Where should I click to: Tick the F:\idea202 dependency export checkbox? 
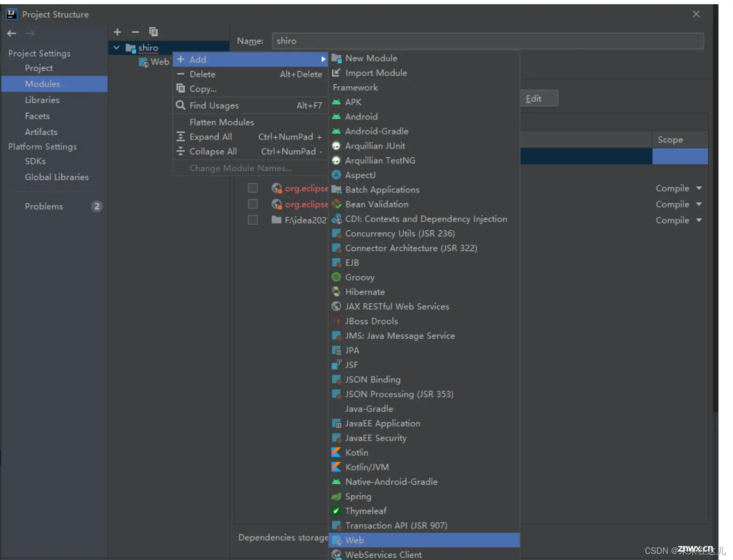click(253, 220)
